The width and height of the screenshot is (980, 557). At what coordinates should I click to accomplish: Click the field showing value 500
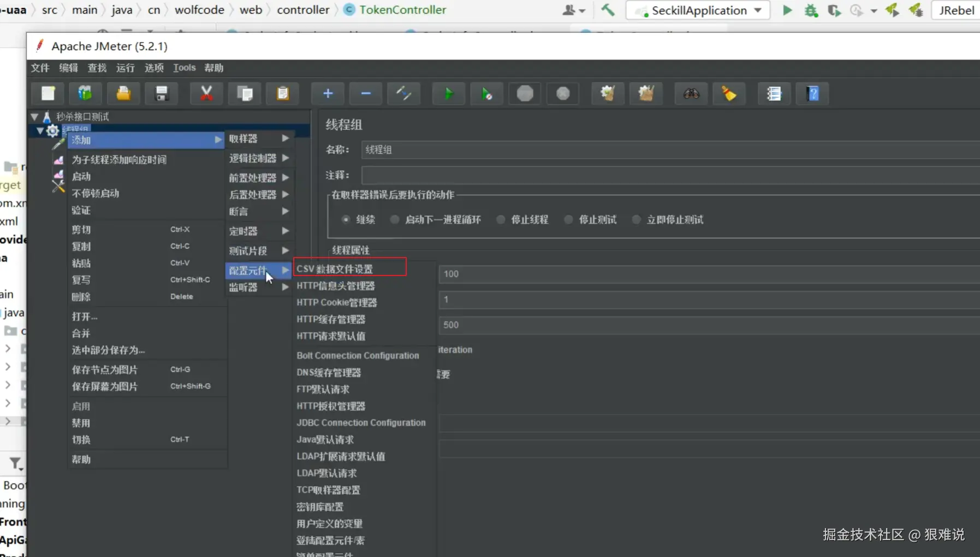click(709, 325)
